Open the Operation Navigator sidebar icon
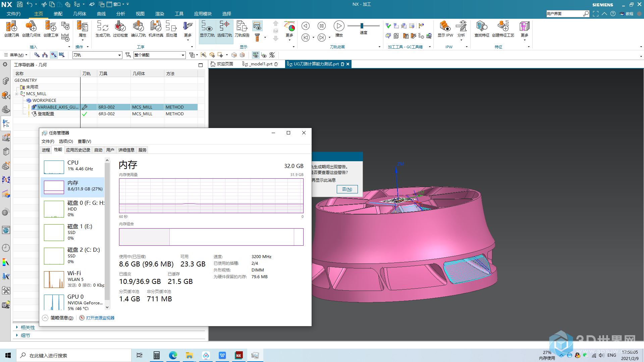Screen dimensions: 644x362 [6, 123]
